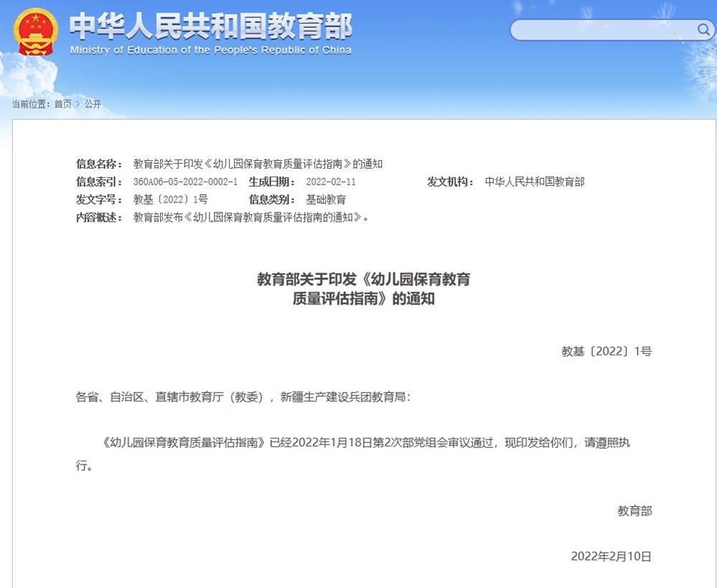717x588 pixels.
Task: Click the 生成日期 label
Action: pos(272,182)
